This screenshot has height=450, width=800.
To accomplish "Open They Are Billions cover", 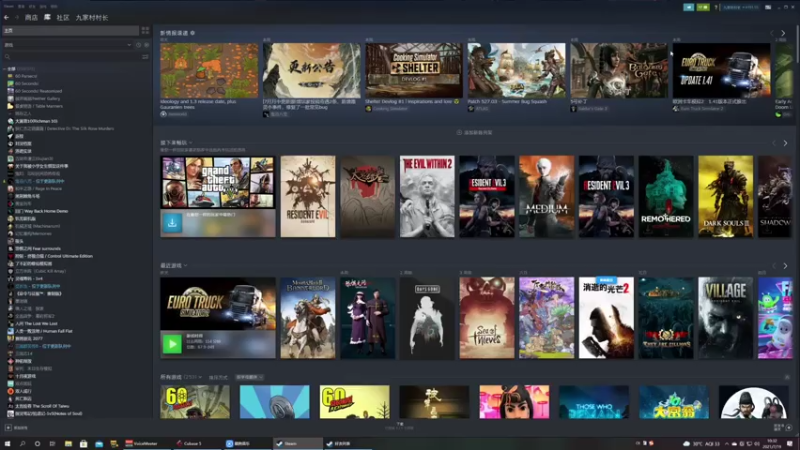I will (666, 318).
